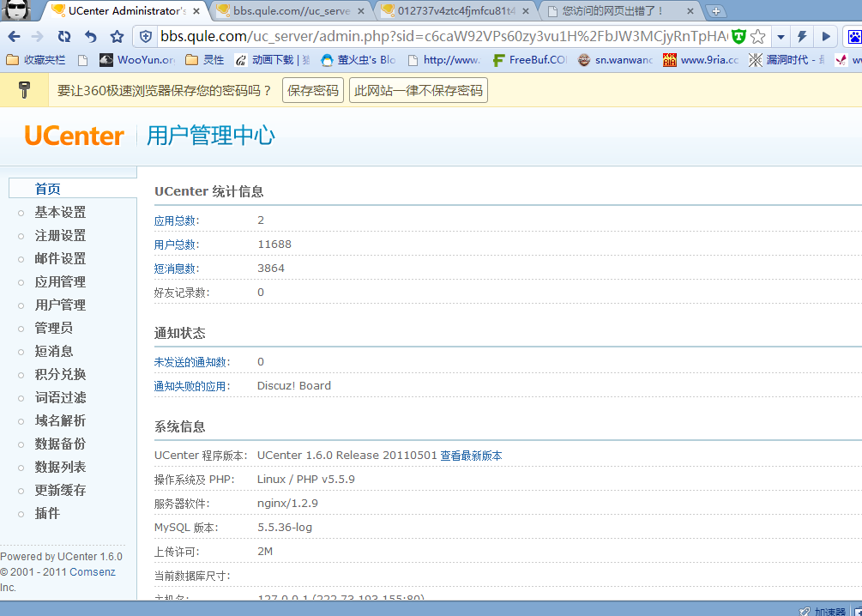Click the favorites star next to undo arrow

(117, 36)
